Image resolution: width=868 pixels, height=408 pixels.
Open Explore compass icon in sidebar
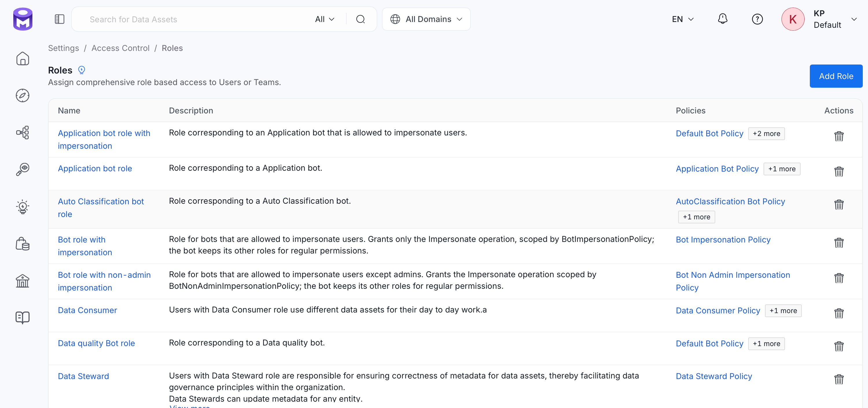(23, 96)
